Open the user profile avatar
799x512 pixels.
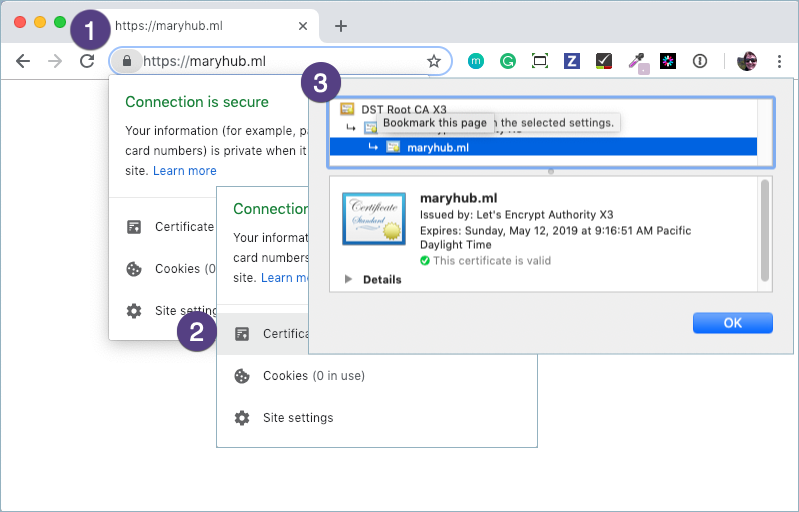click(747, 61)
